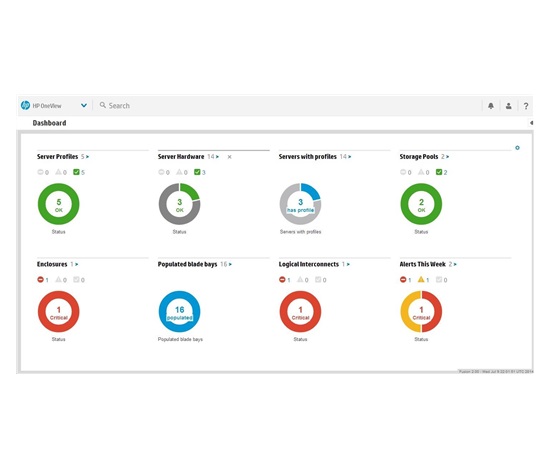The width and height of the screenshot is (550, 468).
Task: Click the Server Profiles green 5 OK donut
Action: point(59,204)
